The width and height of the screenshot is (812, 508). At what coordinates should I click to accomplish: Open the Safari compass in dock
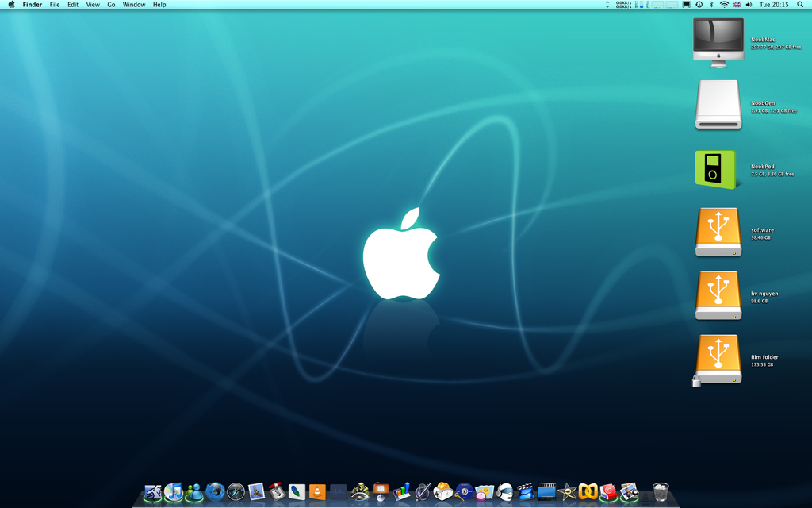(x=236, y=491)
